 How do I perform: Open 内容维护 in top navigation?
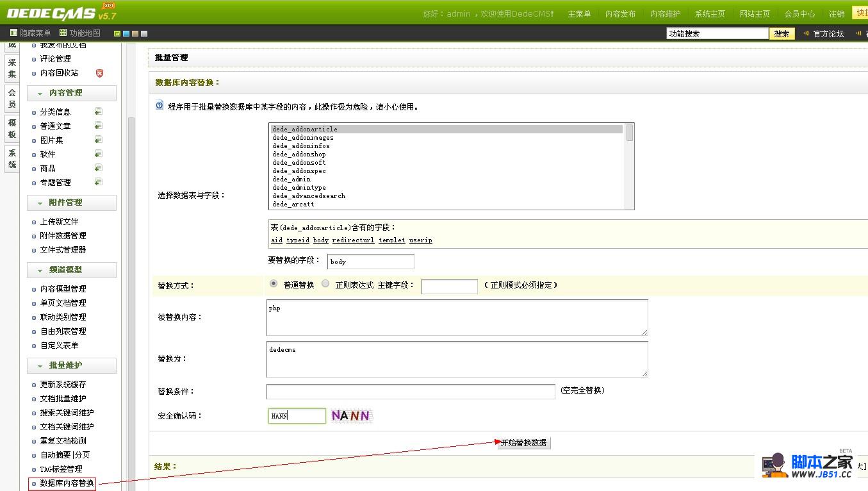(666, 13)
